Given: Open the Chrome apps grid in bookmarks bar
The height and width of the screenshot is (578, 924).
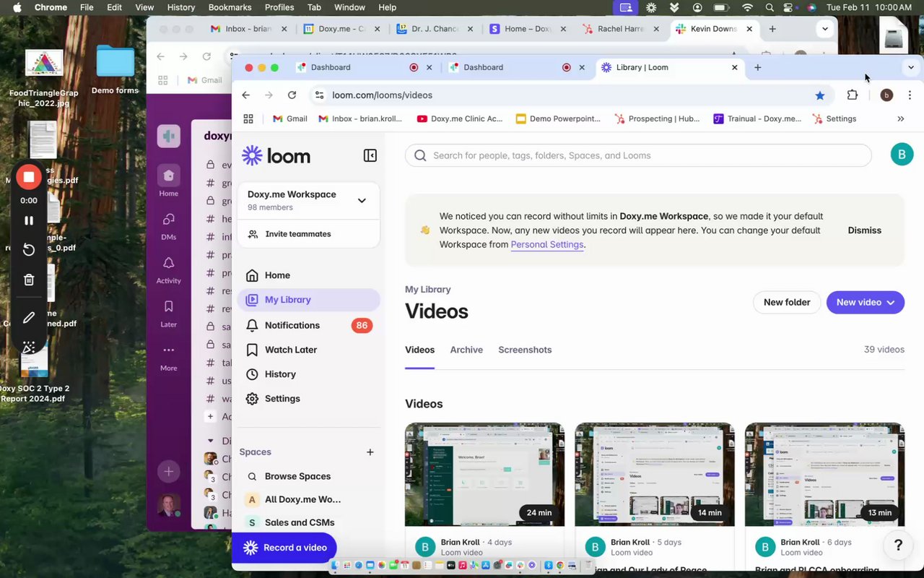Looking at the screenshot, I should [x=248, y=119].
